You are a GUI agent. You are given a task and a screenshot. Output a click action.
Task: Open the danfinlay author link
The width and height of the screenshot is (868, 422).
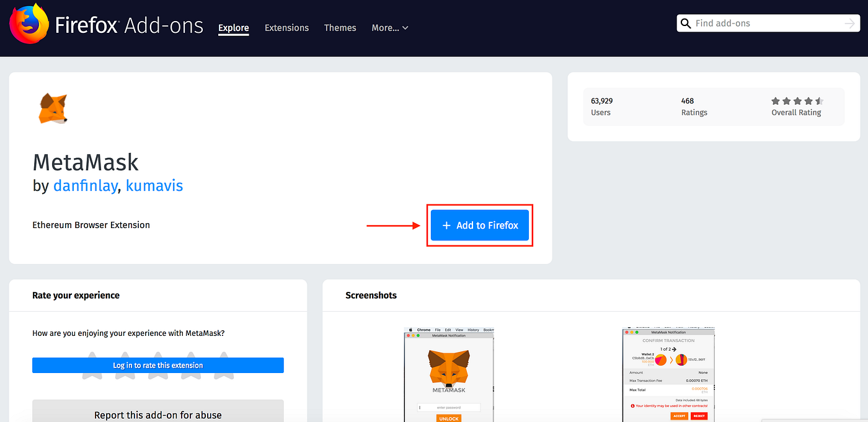(85, 185)
